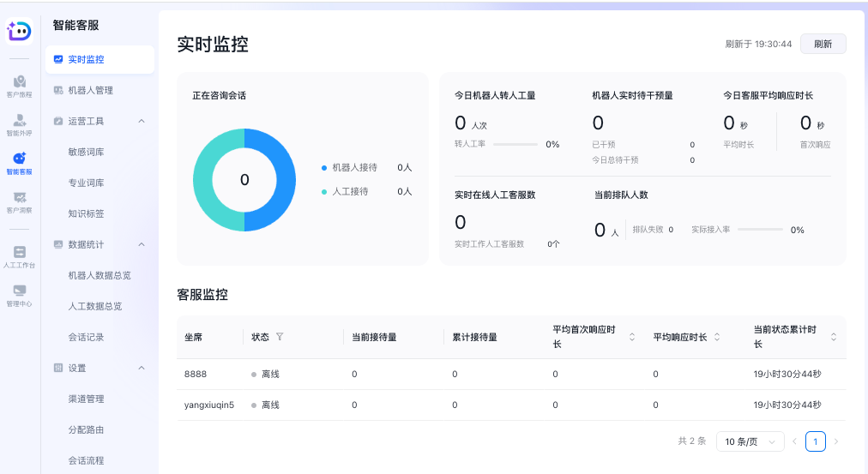
Task: Click the 坐席 column header
Action: click(x=193, y=337)
